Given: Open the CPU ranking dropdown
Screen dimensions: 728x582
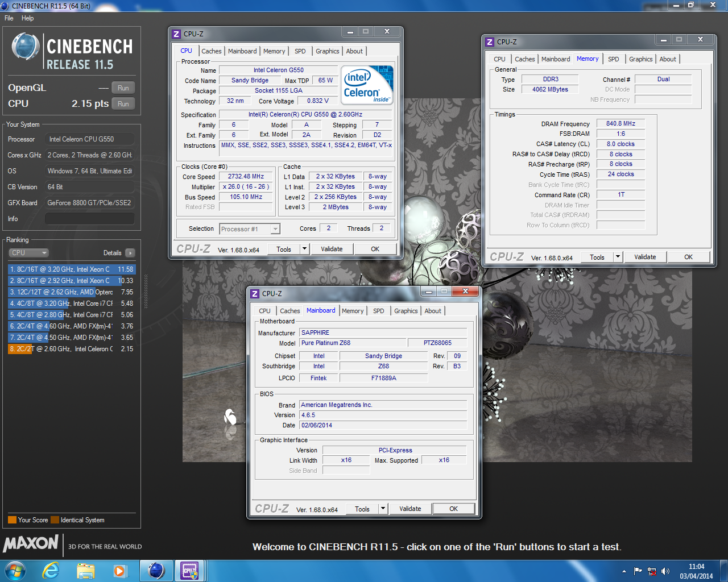Looking at the screenshot, I should pyautogui.click(x=28, y=253).
